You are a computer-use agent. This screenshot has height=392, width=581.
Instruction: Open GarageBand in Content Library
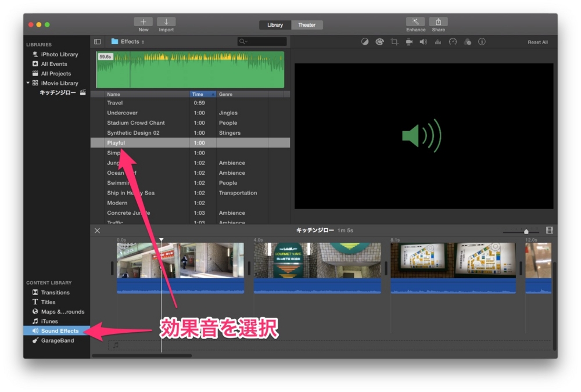coord(53,340)
